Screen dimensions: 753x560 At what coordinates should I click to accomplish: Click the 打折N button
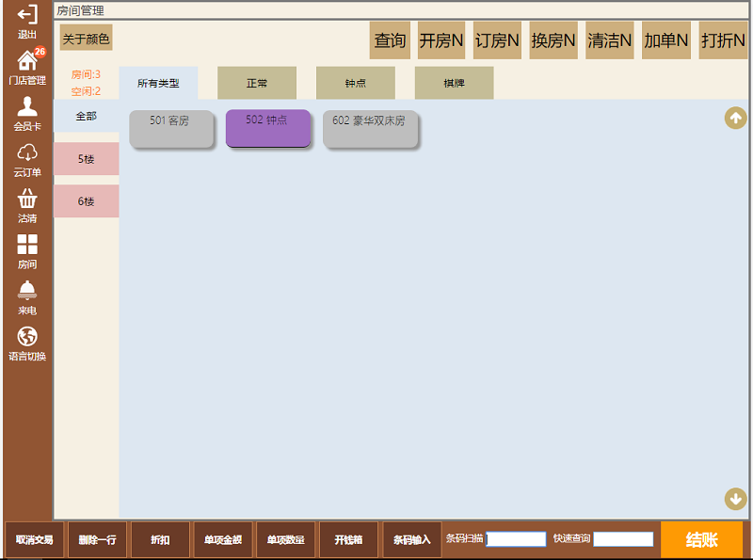(723, 40)
